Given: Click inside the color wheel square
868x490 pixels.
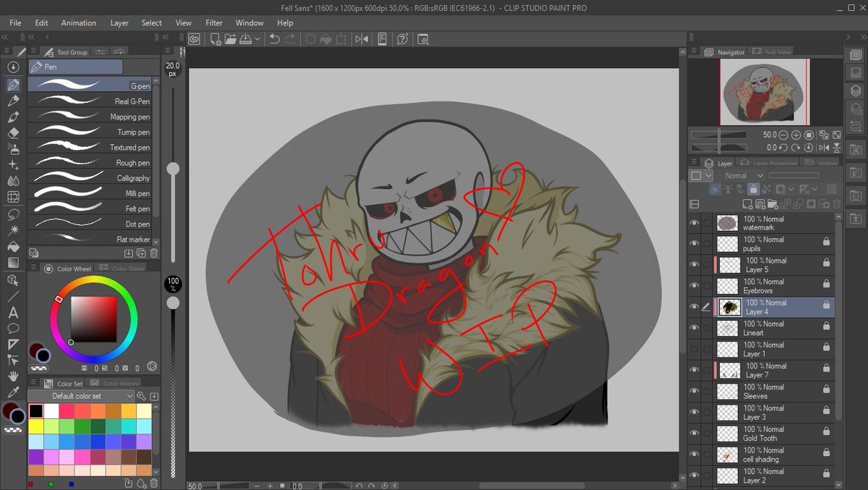Looking at the screenshot, I should coord(93,318).
